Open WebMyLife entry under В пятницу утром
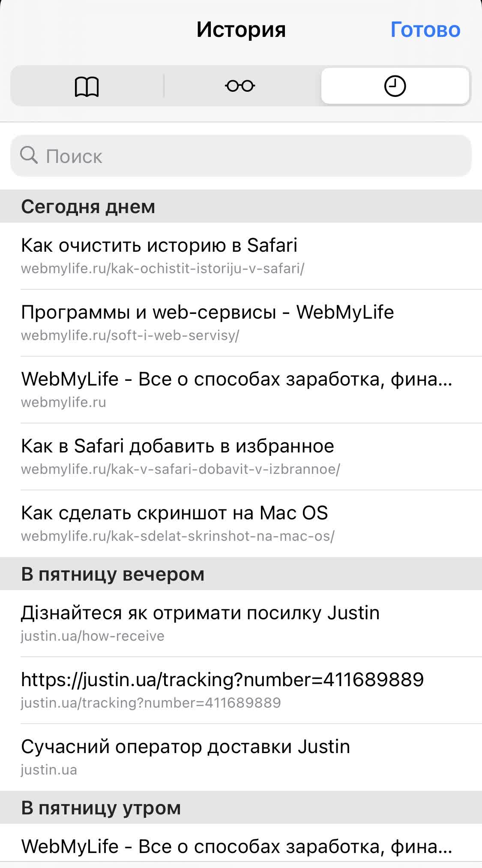 pyautogui.click(x=237, y=847)
